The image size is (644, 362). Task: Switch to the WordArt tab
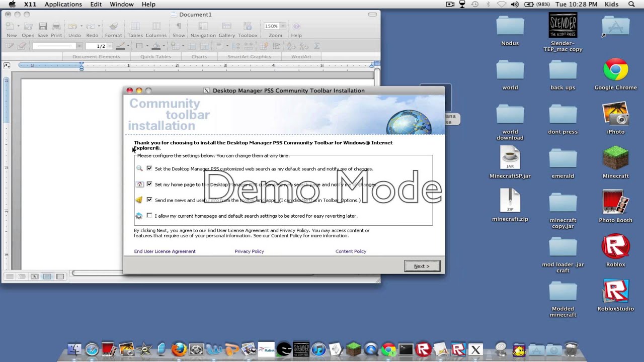point(301,56)
